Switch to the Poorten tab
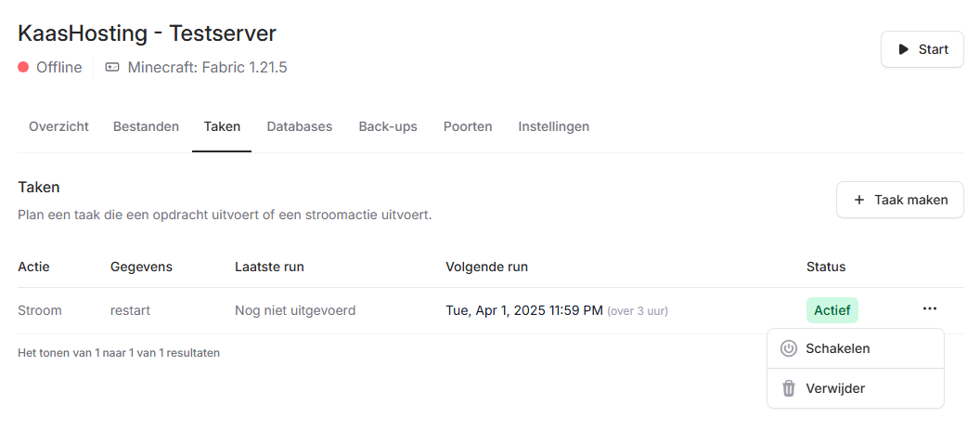 (x=468, y=126)
